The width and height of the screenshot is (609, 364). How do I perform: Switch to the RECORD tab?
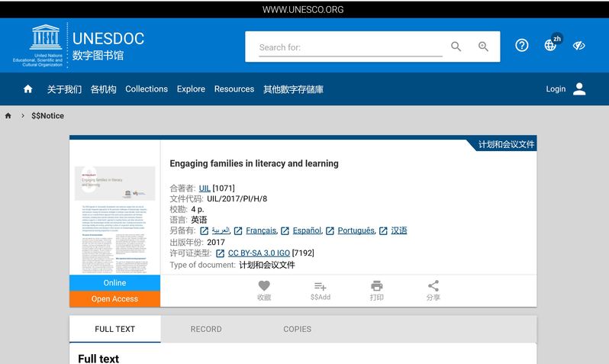(206, 329)
